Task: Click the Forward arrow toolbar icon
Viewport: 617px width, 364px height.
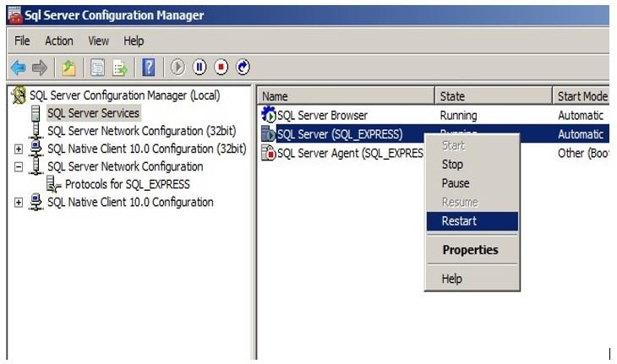Action: pyautogui.click(x=40, y=67)
